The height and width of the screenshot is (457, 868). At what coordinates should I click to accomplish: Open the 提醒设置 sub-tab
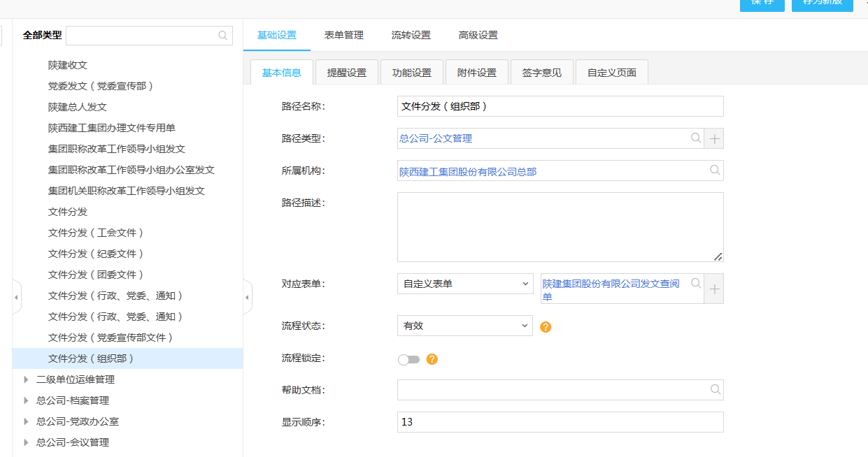tap(347, 73)
